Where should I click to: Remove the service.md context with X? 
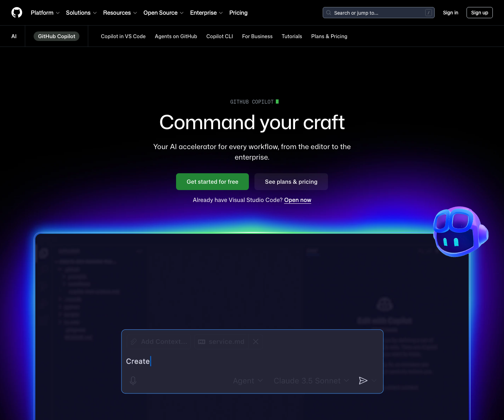pyautogui.click(x=256, y=342)
